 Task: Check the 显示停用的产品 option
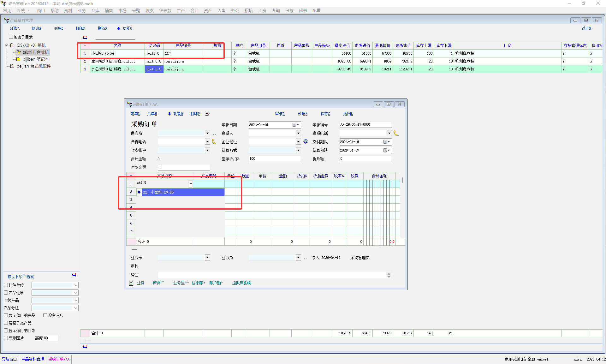point(6,315)
